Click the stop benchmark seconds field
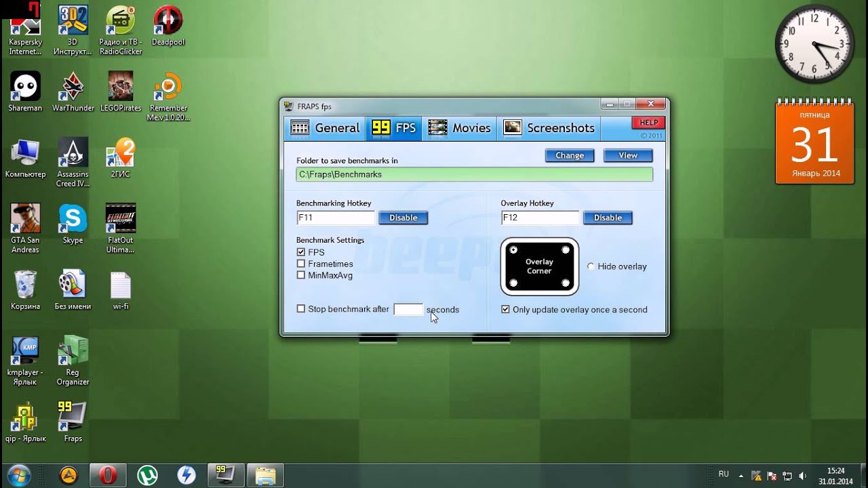Screen dimensions: 868x488 408,309
